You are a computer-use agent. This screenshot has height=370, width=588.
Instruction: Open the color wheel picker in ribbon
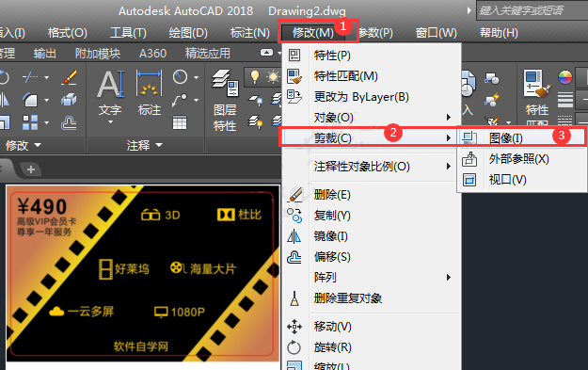click(x=565, y=78)
